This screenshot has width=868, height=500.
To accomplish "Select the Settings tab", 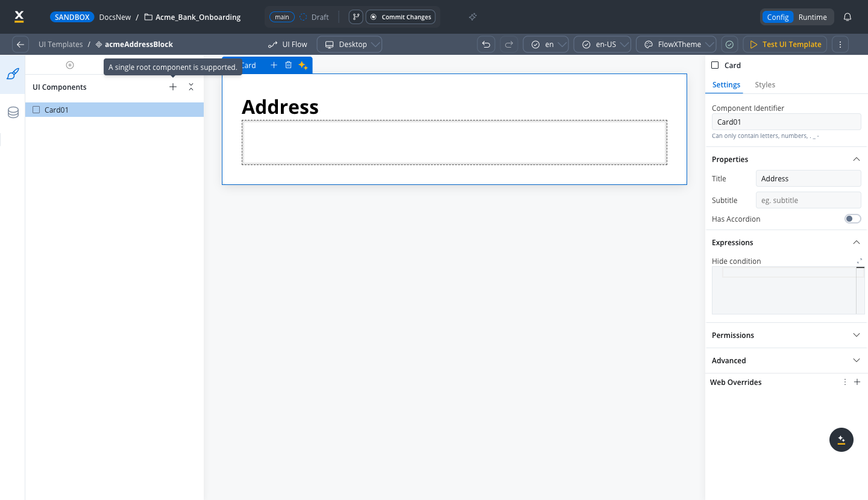I will click(x=726, y=85).
